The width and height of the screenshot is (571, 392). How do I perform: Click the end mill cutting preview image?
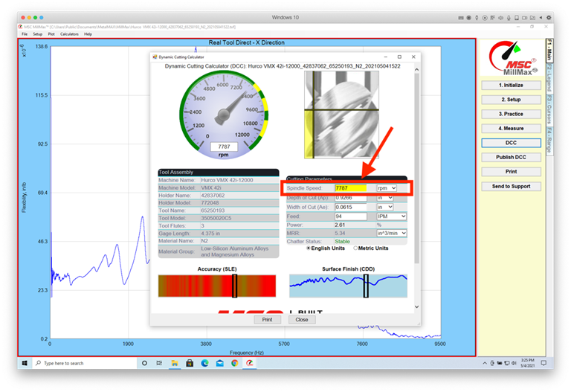[x=341, y=115]
